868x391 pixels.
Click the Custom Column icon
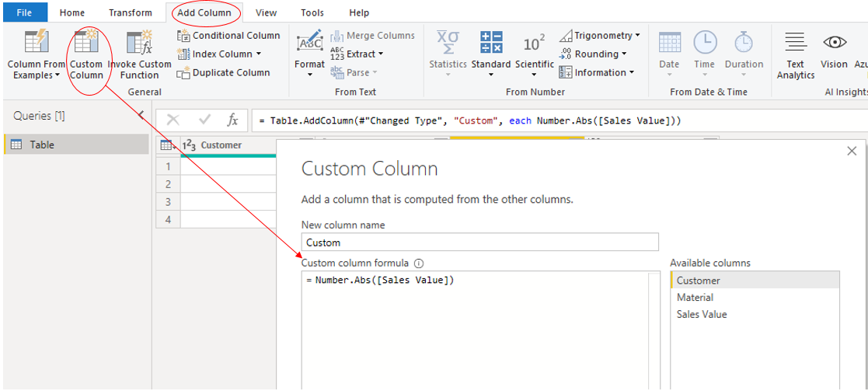pos(85,42)
